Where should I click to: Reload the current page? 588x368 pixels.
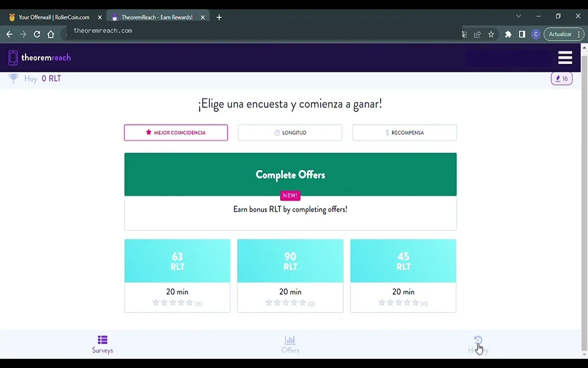point(37,34)
